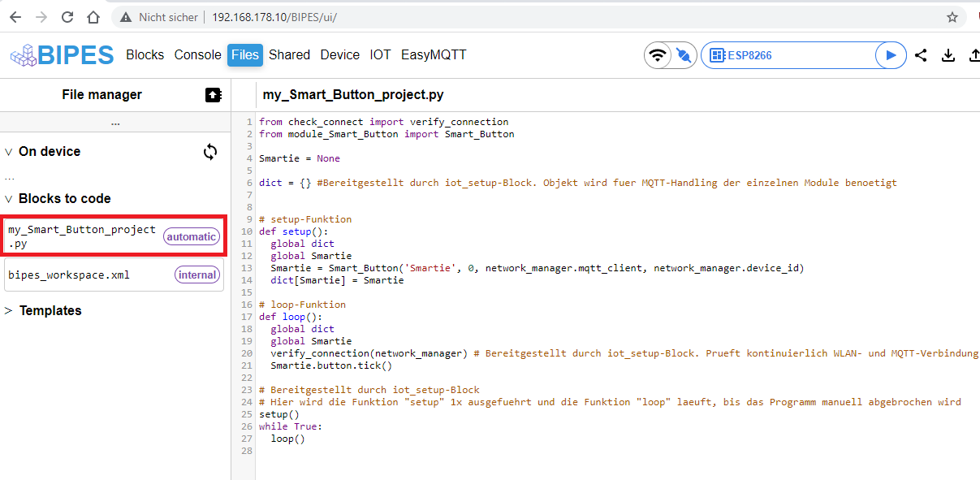Refresh the On device file list
980x480 pixels.
coord(210,152)
